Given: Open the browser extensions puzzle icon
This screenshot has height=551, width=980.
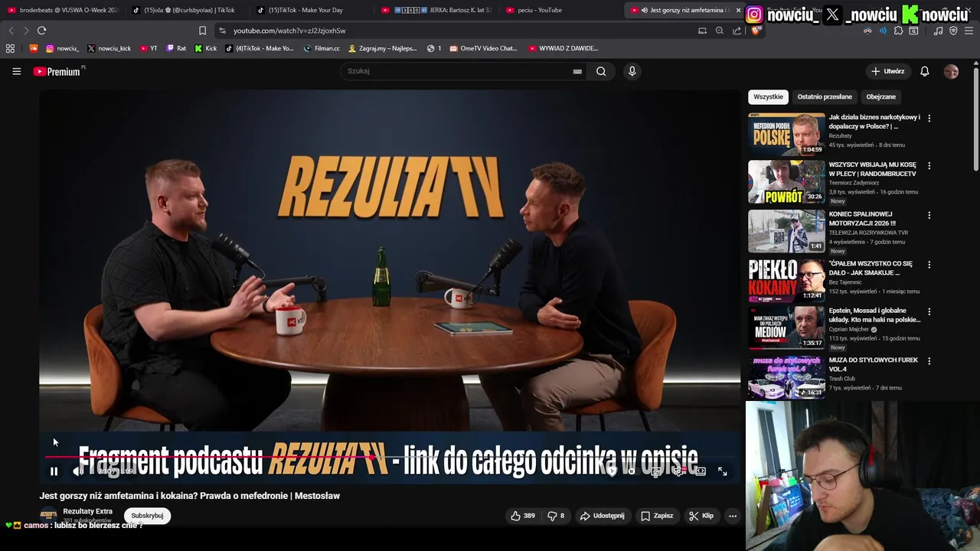Looking at the screenshot, I should coord(898,31).
